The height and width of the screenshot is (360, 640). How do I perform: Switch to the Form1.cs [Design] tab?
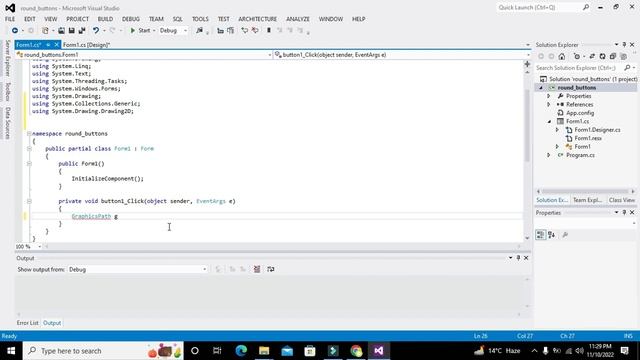(x=87, y=45)
